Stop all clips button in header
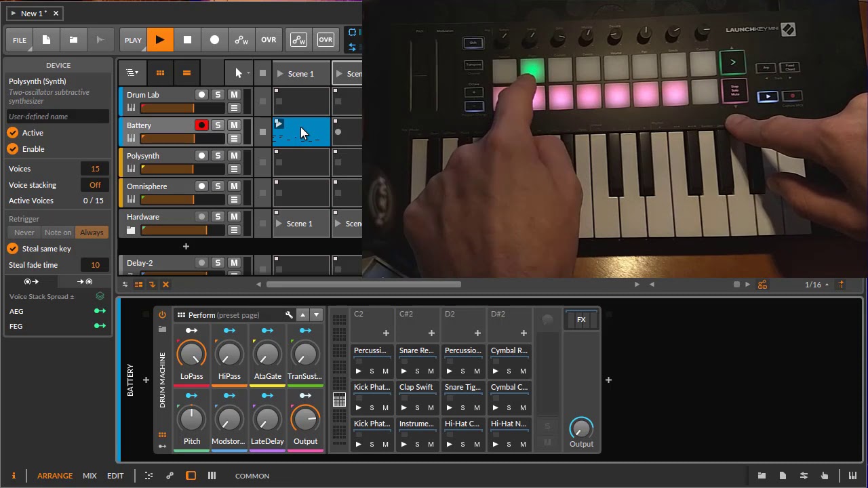 pos(262,74)
